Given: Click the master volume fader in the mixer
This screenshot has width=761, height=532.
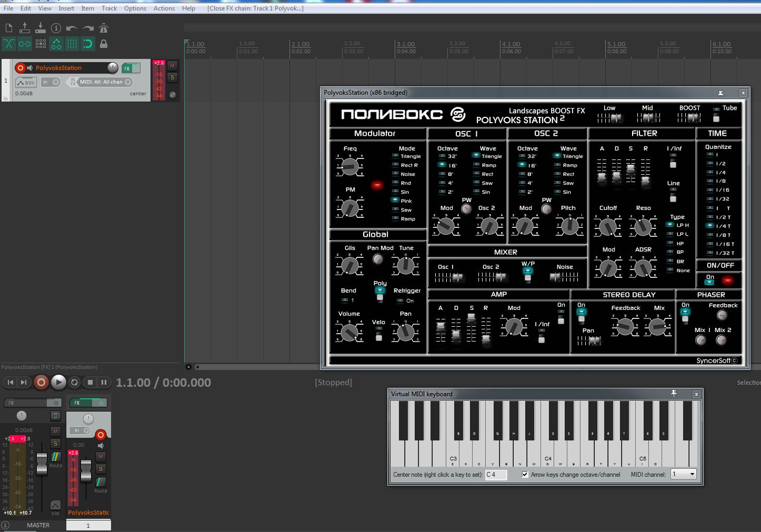Looking at the screenshot, I should tap(42, 465).
